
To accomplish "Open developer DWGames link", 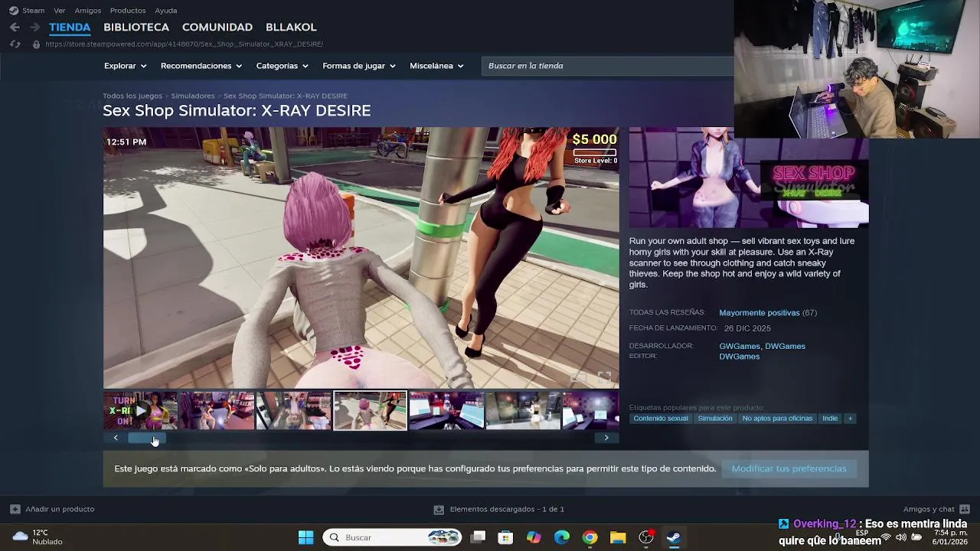I will tap(785, 347).
